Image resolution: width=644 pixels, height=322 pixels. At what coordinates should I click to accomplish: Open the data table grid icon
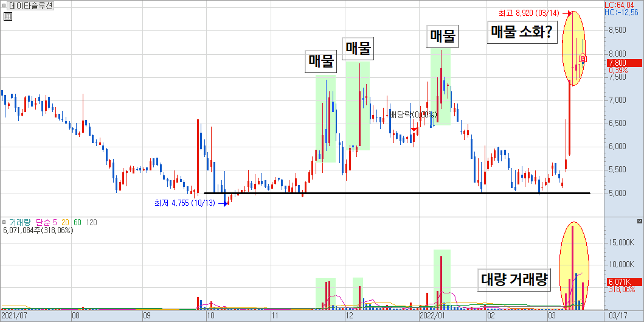coord(8,16)
